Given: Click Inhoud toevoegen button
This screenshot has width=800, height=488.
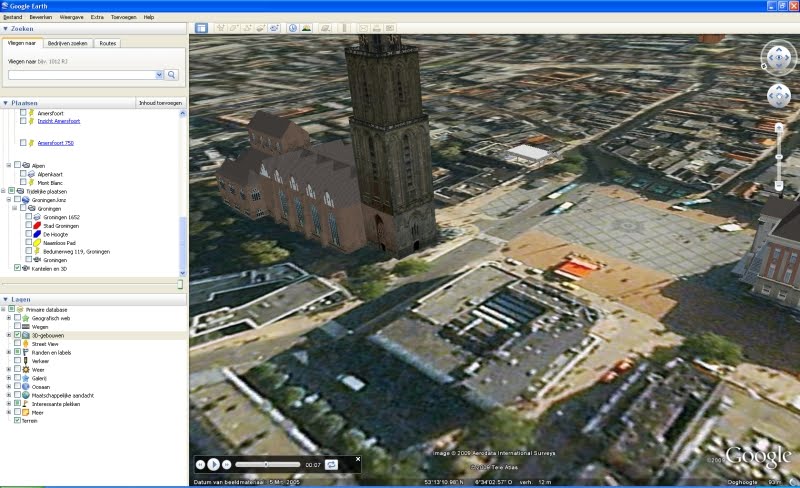Looking at the screenshot, I should 160,103.
